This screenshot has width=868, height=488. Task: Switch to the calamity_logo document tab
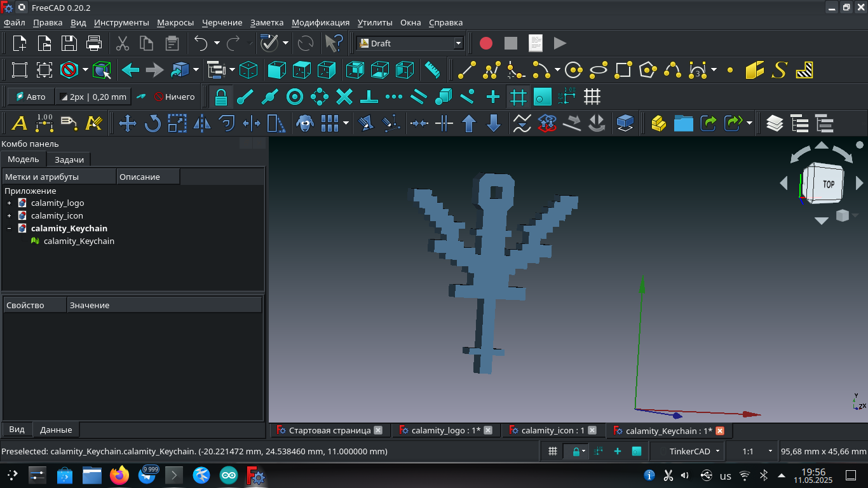[x=445, y=431]
